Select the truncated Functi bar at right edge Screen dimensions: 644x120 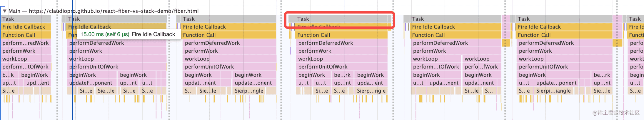[x=635, y=35]
